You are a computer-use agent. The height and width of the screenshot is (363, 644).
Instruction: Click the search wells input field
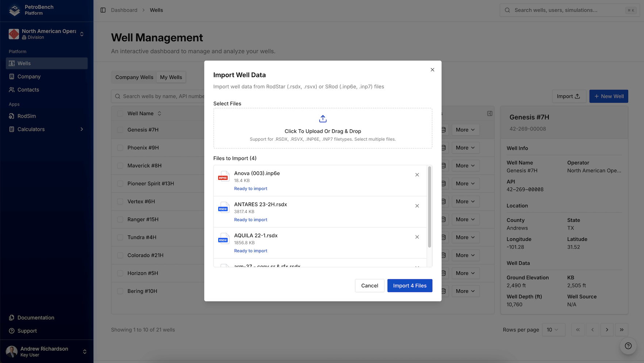click(x=164, y=96)
